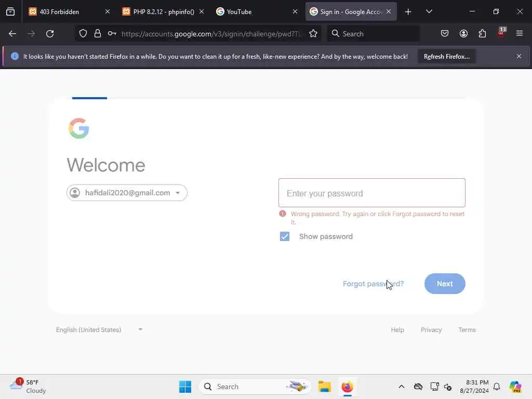This screenshot has height=399, width=532.
Task: Click the forward navigation arrow
Action: coord(31,34)
